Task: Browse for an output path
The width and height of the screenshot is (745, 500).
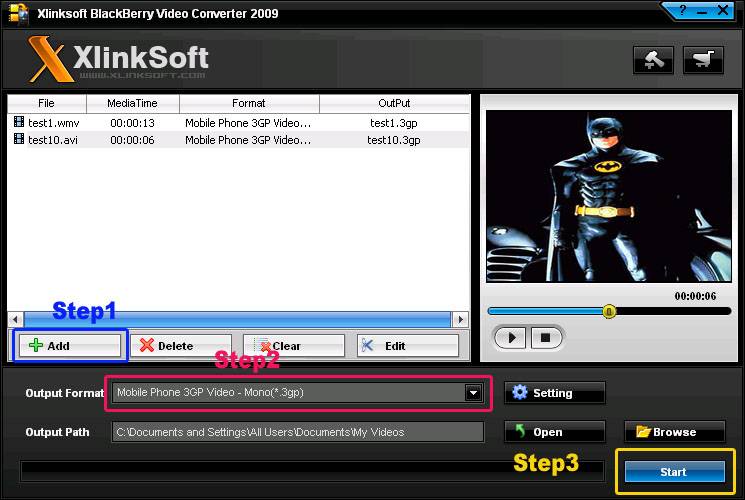Action: tap(675, 432)
